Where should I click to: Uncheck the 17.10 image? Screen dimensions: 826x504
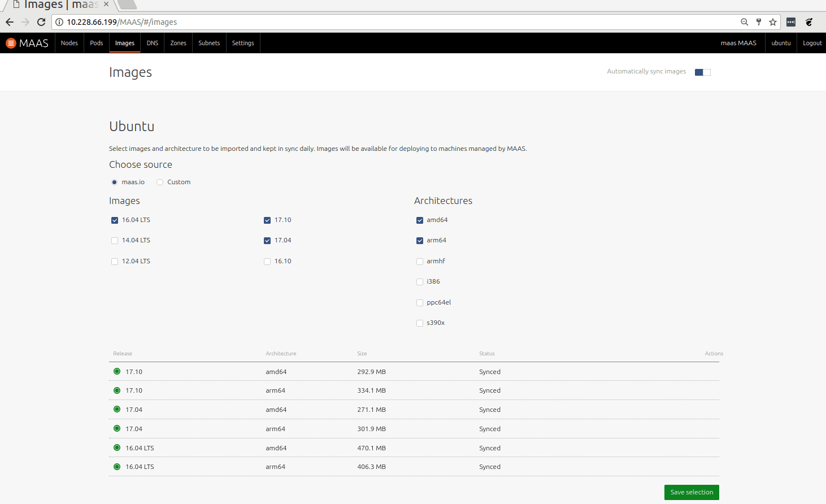267,220
